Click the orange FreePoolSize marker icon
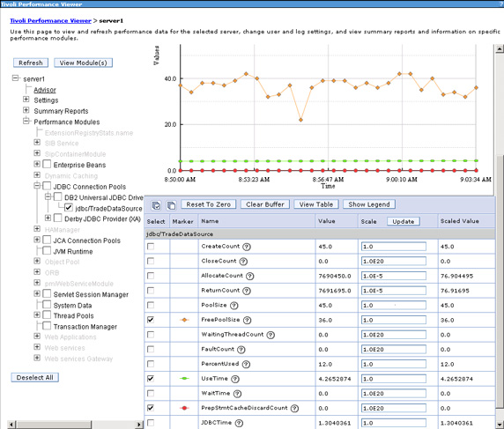 coord(184,320)
